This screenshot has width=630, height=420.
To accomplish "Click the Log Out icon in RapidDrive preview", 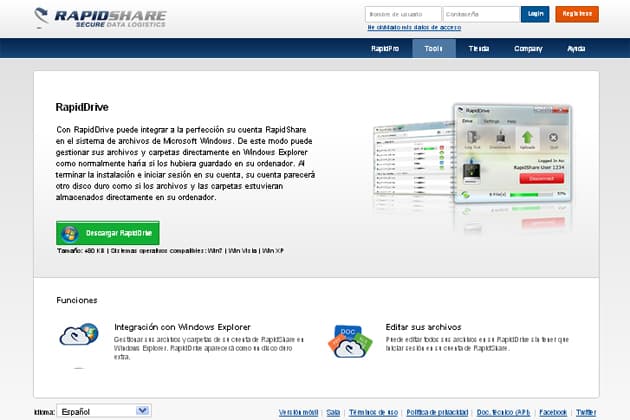I will tap(472, 138).
